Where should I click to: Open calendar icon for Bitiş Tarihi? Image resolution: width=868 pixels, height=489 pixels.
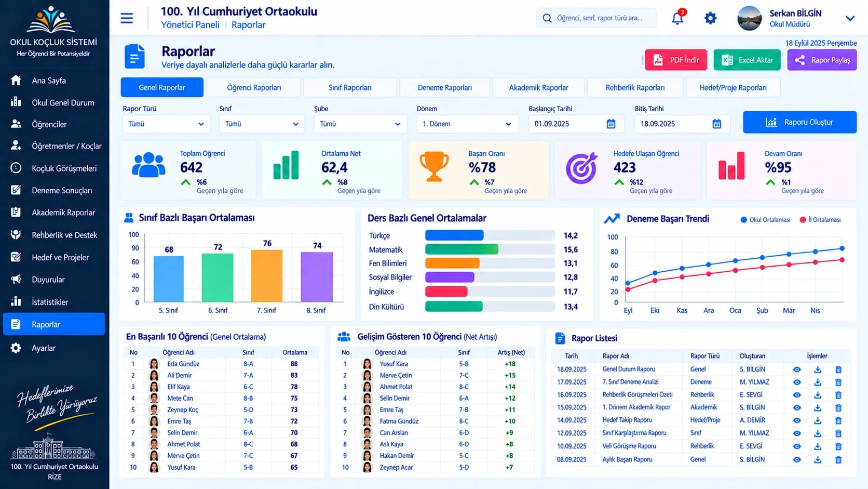(717, 124)
